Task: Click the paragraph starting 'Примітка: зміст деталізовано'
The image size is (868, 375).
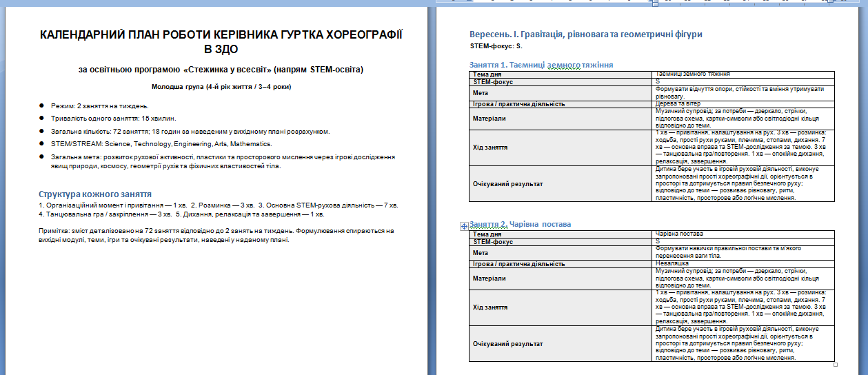Action: [216, 236]
